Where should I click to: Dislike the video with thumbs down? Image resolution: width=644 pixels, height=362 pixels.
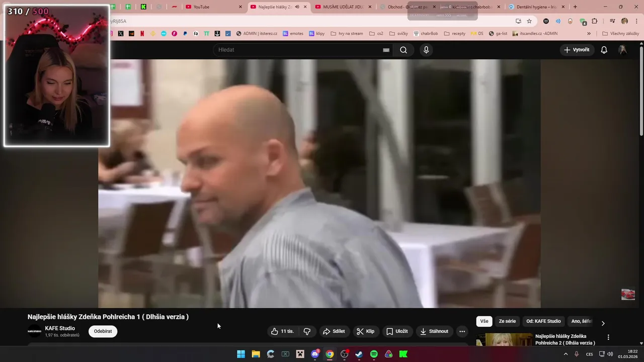point(307,331)
